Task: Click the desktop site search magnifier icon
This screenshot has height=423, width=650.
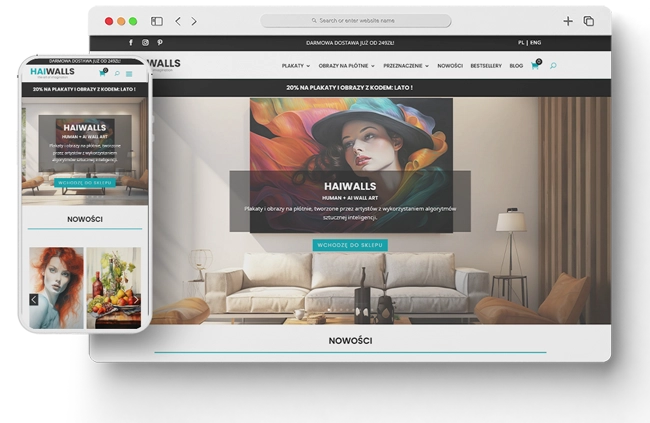Action: [x=553, y=66]
